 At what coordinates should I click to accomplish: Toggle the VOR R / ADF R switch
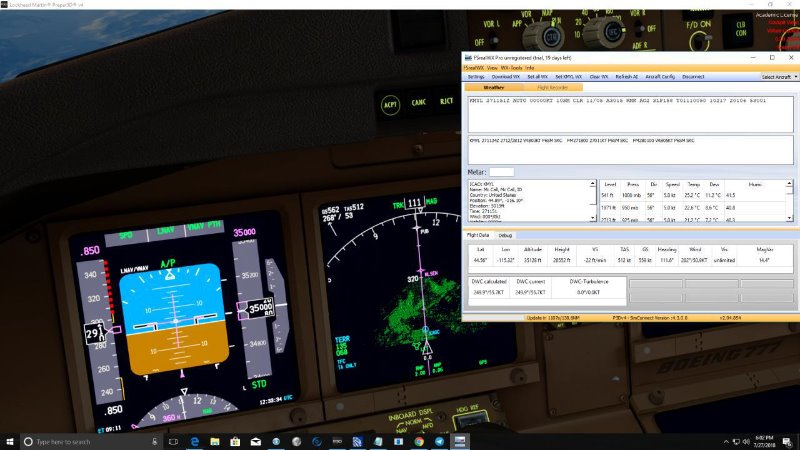(x=638, y=30)
